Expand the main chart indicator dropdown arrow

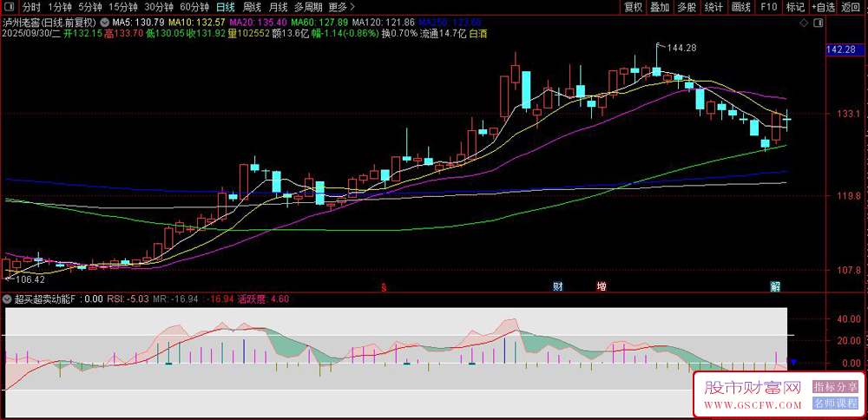coord(105,21)
